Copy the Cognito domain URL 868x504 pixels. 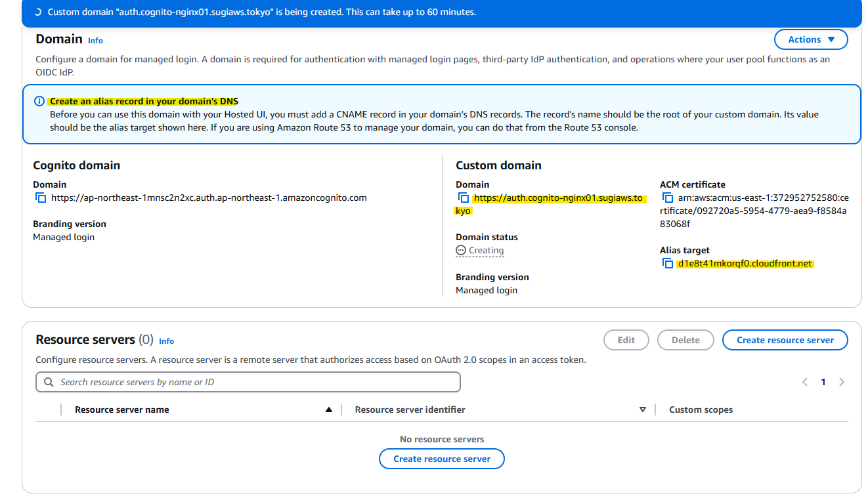point(40,198)
